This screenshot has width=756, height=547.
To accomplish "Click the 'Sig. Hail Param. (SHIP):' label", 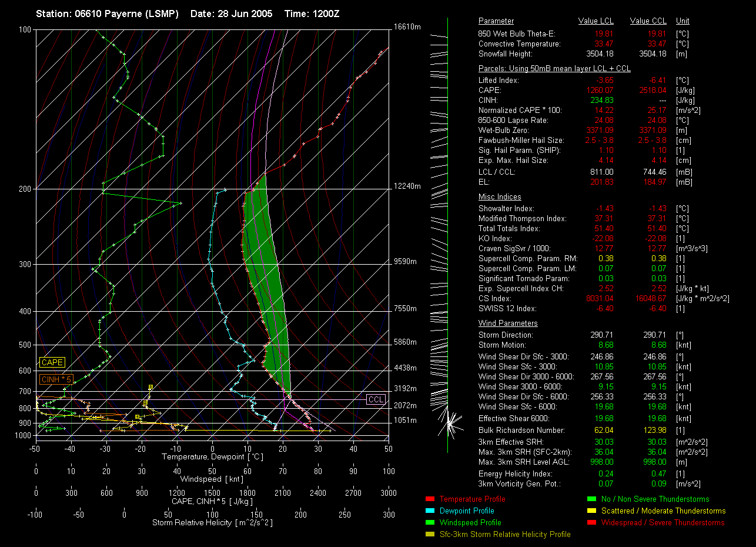I will tap(520, 151).
